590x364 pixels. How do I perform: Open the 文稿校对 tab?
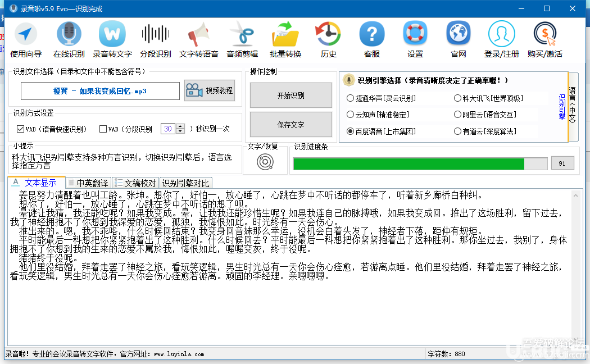135,183
